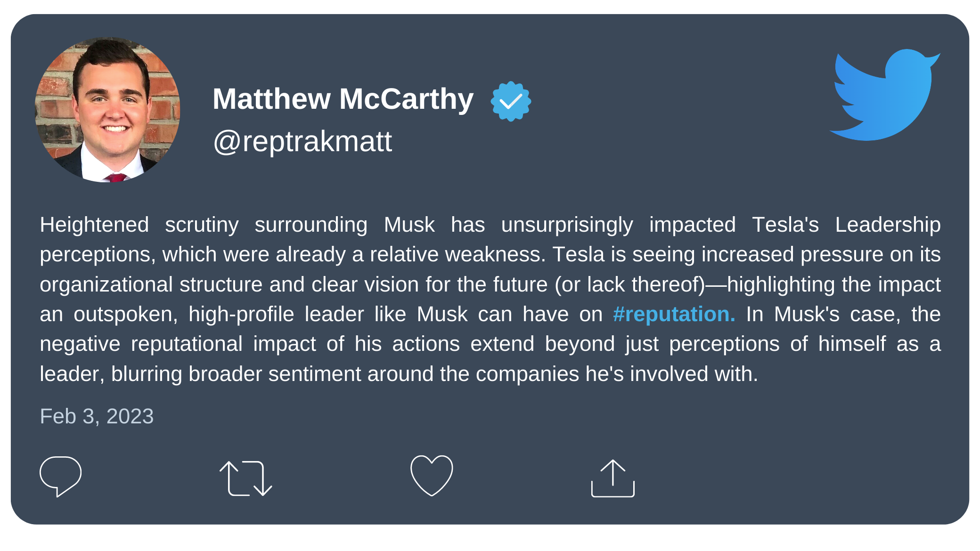Click the blue verified checkmark badge
Screen dimensions: 980x551
[511, 101]
